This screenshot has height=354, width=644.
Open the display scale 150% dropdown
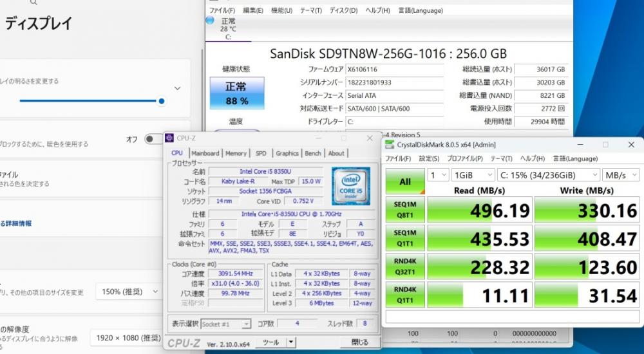pos(129,292)
